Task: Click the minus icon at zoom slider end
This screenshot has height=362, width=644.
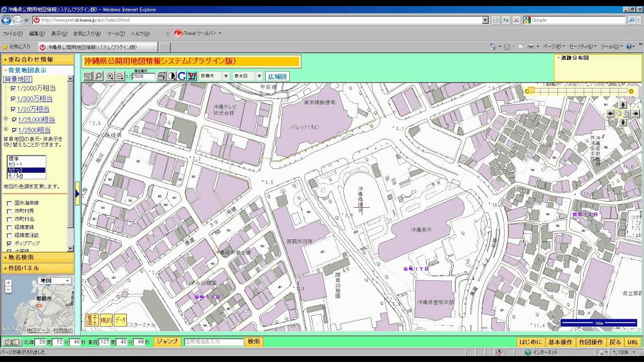Action: tap(631, 91)
